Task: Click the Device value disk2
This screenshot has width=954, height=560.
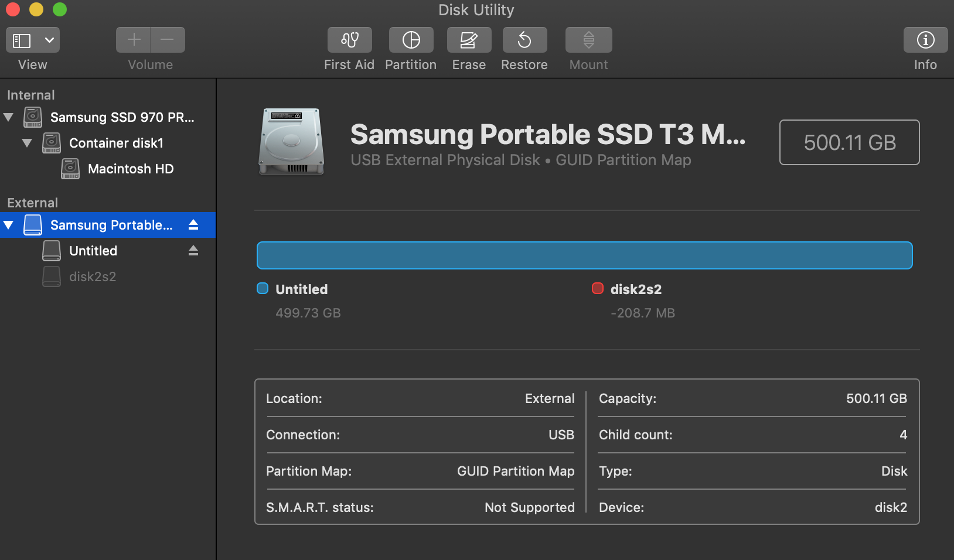Action: click(891, 507)
